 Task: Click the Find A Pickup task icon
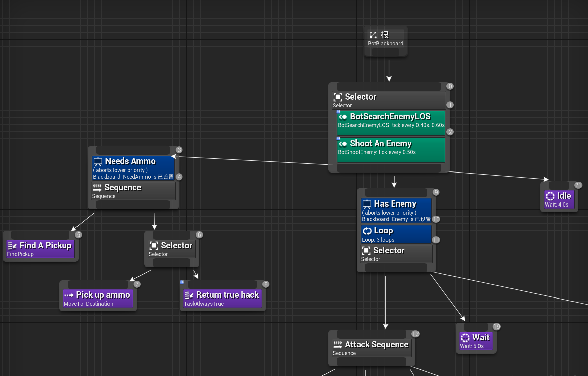point(12,246)
